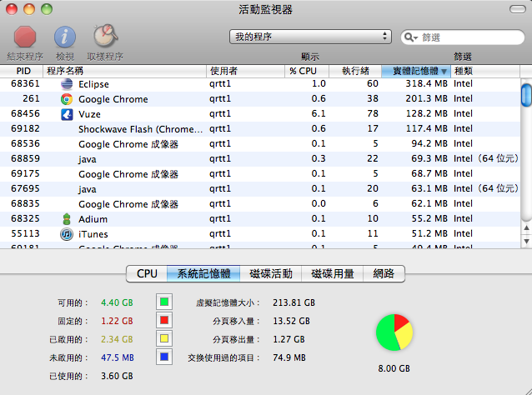Click the toolbar toggle pill button in title bar
This screenshot has height=395, width=532.
click(x=518, y=9)
